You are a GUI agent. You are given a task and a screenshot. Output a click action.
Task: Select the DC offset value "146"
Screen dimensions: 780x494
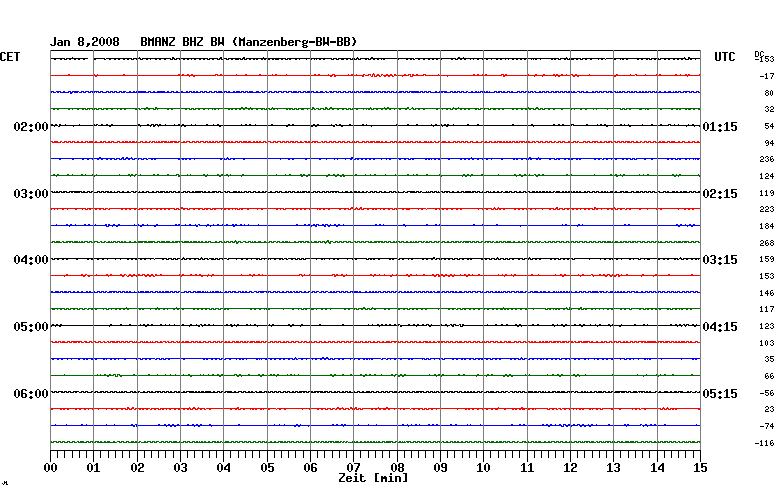767,294
